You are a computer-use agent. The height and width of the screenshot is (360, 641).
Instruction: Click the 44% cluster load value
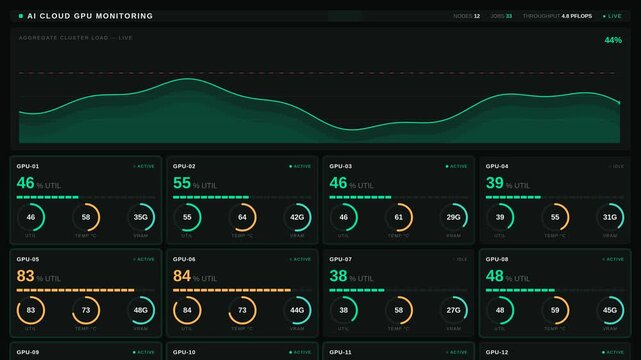coord(613,40)
